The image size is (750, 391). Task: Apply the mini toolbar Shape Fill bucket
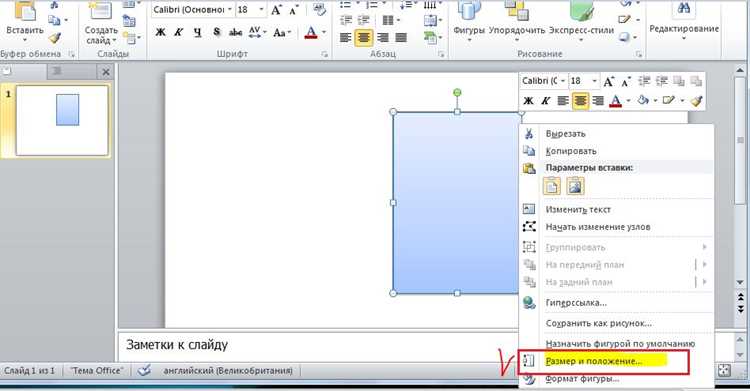(643, 101)
